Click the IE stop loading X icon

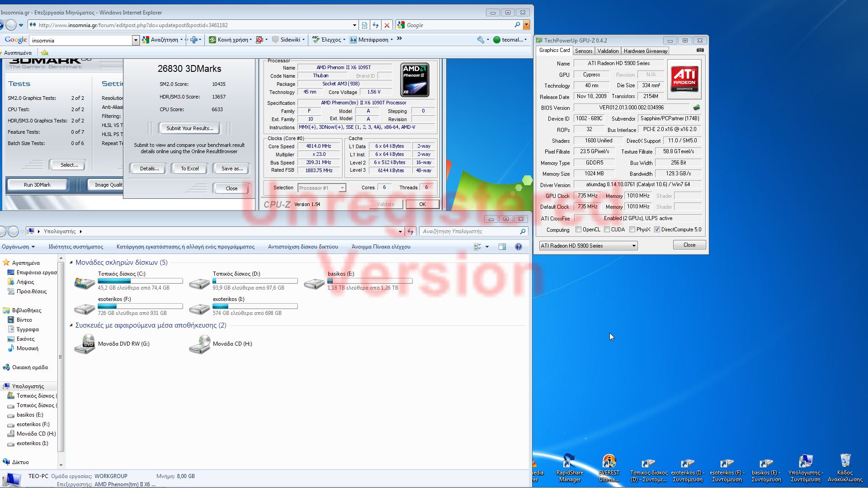point(387,25)
